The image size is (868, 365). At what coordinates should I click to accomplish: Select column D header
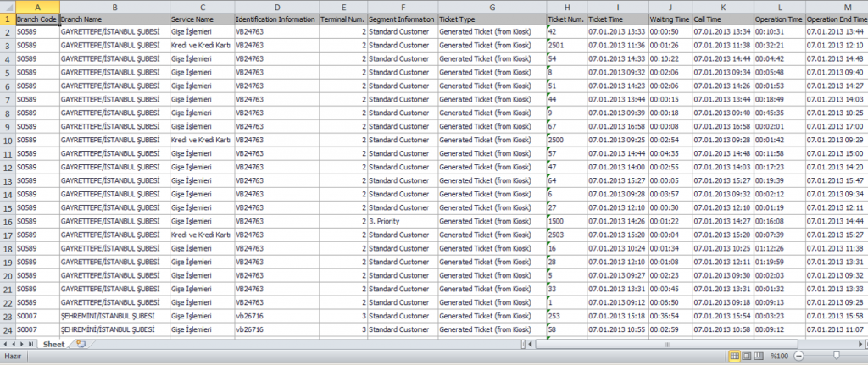pyautogui.click(x=277, y=8)
